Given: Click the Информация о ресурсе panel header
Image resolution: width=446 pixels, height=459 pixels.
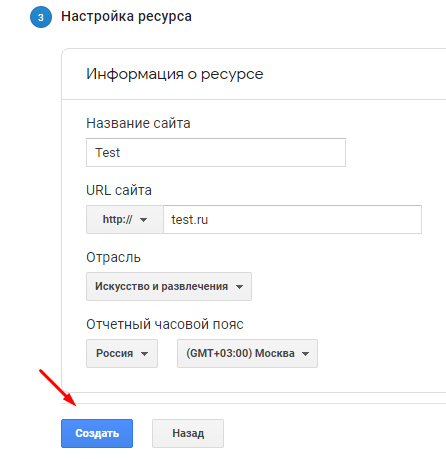Looking at the screenshot, I should (x=175, y=74).
